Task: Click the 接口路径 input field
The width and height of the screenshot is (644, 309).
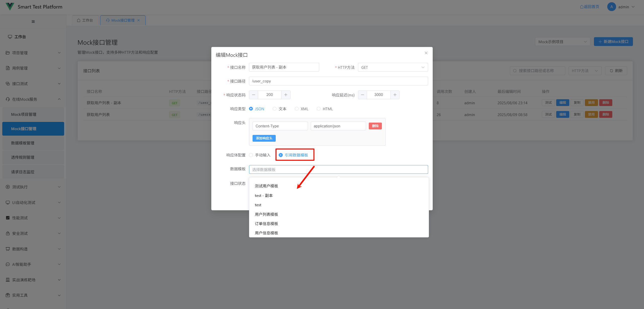Action: pos(338,81)
